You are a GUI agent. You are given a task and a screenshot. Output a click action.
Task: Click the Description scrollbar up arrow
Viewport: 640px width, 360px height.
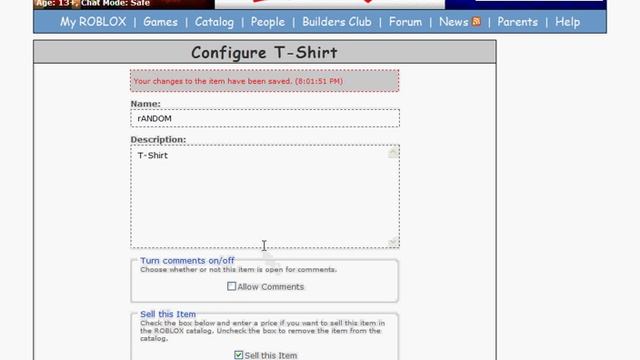pyautogui.click(x=393, y=153)
